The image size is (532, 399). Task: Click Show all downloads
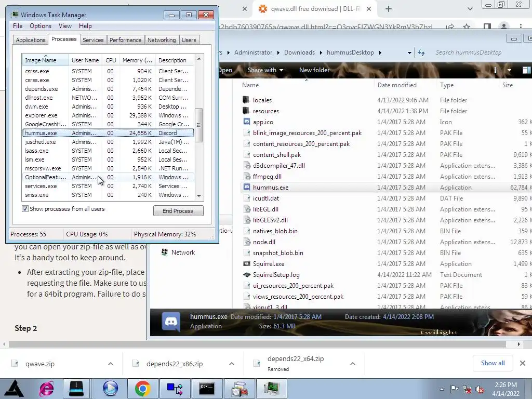click(493, 363)
